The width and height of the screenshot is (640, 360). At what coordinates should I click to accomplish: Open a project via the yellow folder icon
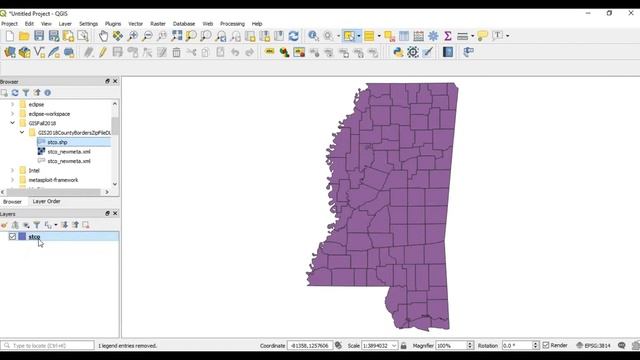tap(24, 36)
